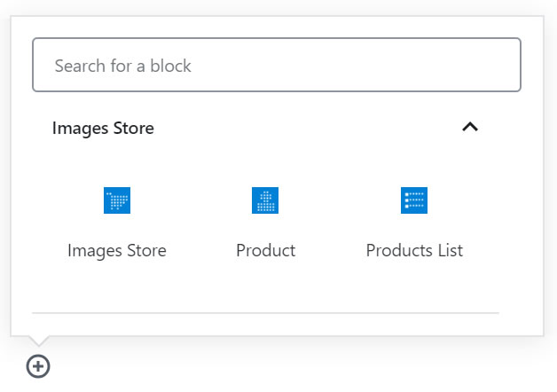Viewport: 557px width, 392px height.
Task: Choose the Products List block icon
Action: pyautogui.click(x=414, y=200)
